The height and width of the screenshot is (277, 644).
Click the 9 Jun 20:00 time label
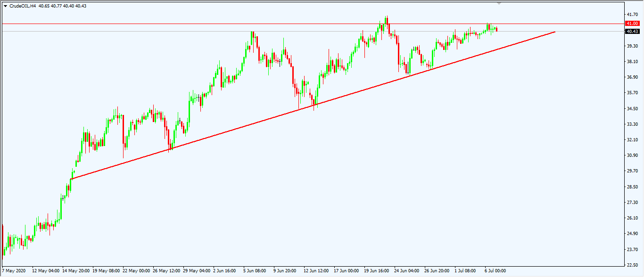[x=285, y=271]
